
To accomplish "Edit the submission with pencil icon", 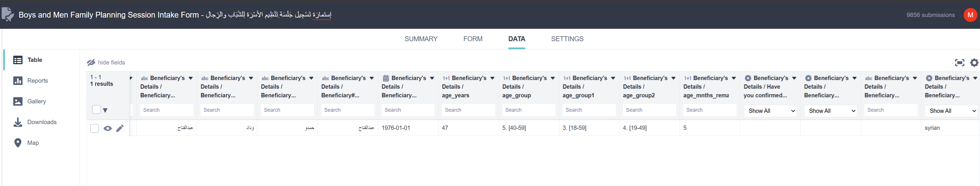I will (120, 128).
